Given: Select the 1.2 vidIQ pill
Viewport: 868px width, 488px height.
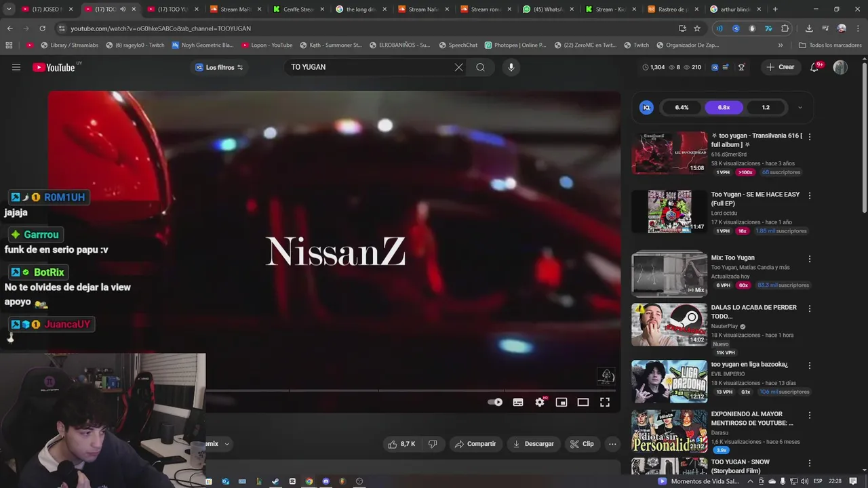Looking at the screenshot, I should [766, 107].
